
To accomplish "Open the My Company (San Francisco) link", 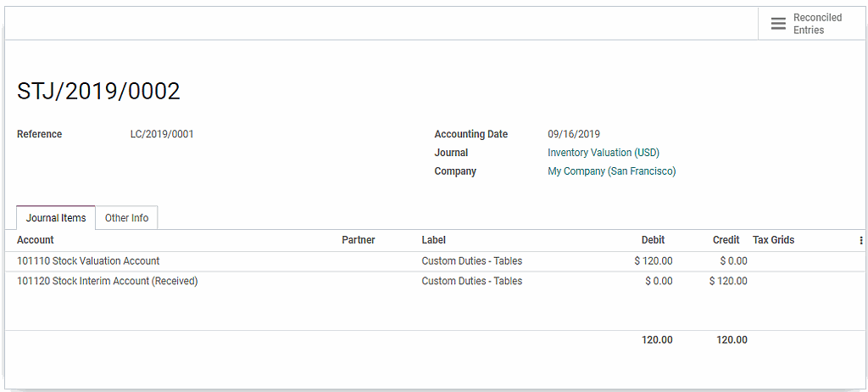I will pyautogui.click(x=611, y=171).
